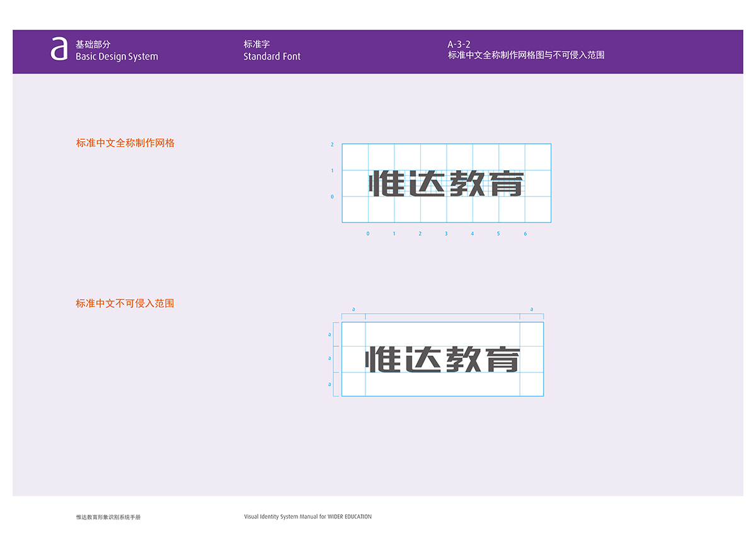This screenshot has height=535, width=756.
Task: Click the white letter 'a' logo in header
Action: pyautogui.click(x=59, y=49)
